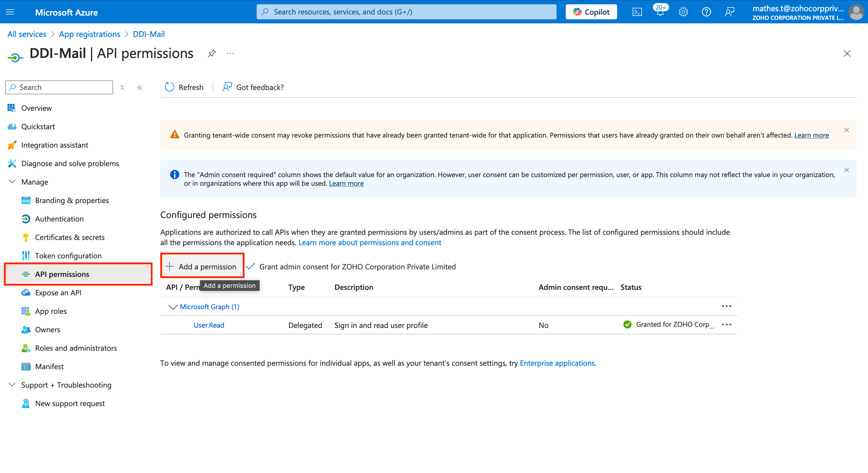
Task: Open the User.Read permission link
Action: pyautogui.click(x=208, y=325)
